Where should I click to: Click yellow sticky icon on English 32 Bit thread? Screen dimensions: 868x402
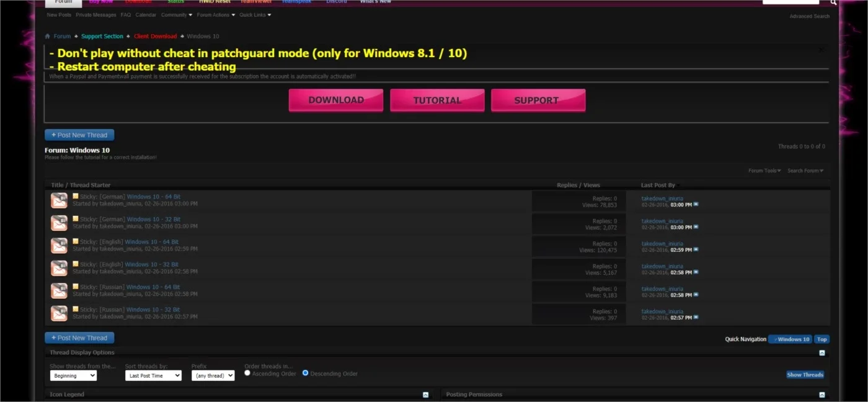point(76,264)
